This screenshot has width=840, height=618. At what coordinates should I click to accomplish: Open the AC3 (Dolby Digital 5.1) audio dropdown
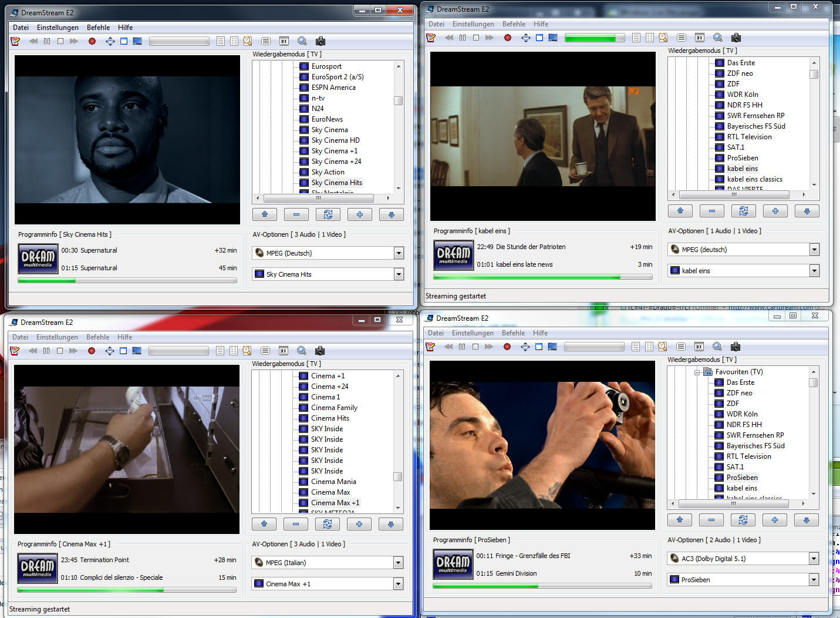[x=814, y=559]
